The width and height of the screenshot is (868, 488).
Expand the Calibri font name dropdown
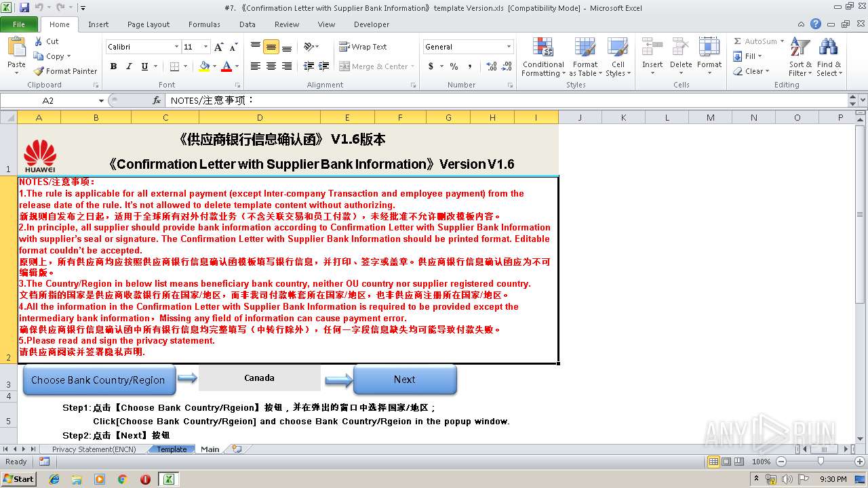point(176,47)
